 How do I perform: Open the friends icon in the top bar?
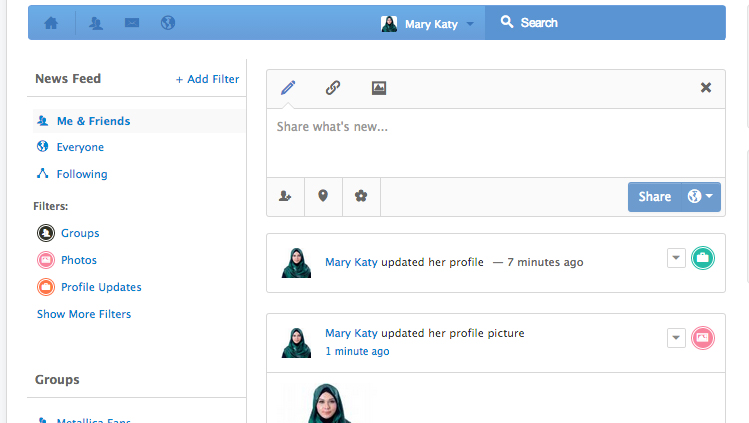[x=96, y=23]
